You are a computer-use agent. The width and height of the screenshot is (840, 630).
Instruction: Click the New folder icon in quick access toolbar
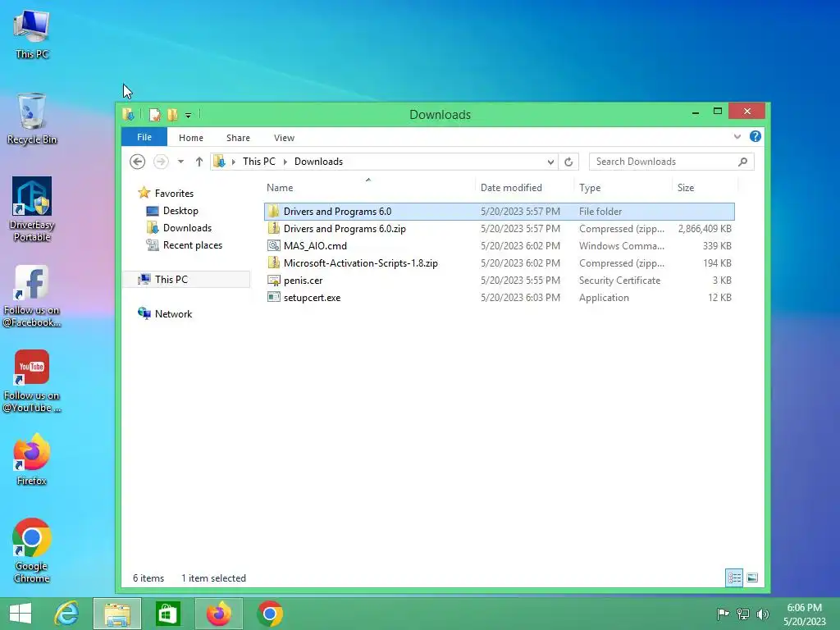click(172, 115)
